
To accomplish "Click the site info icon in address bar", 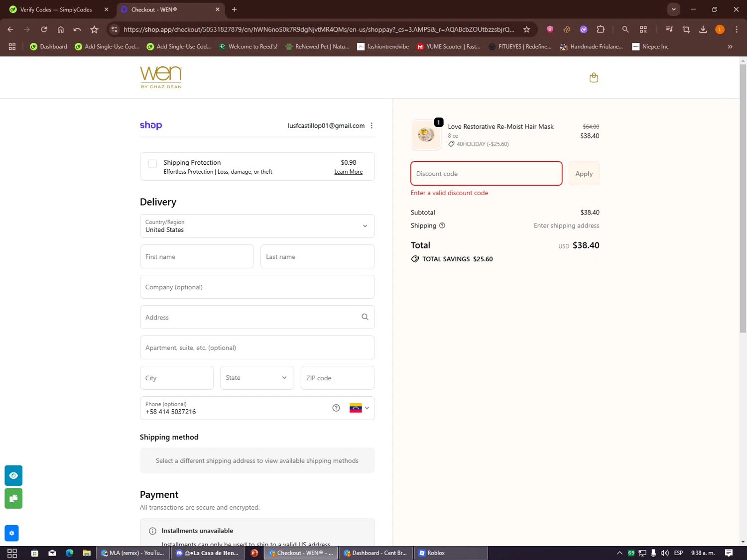I will [x=115, y=29].
